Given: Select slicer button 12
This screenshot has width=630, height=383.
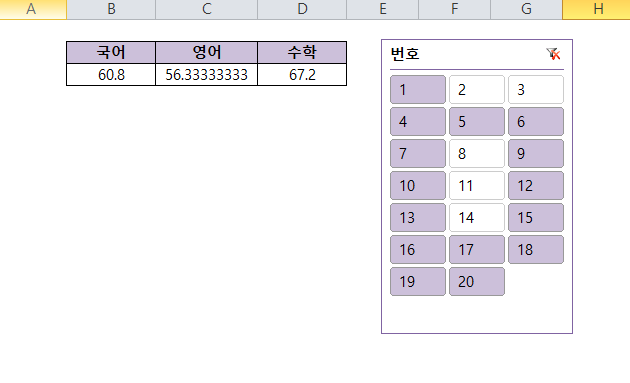Looking at the screenshot, I should tap(536, 186).
